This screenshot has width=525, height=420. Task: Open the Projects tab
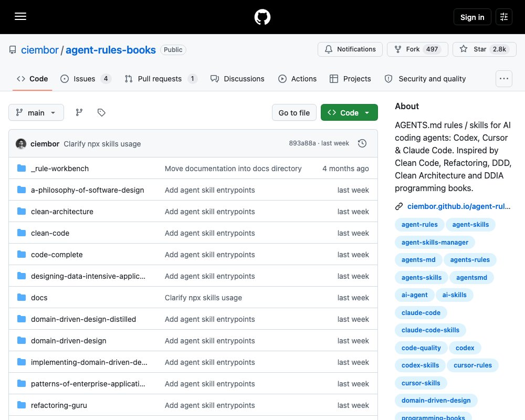click(x=350, y=79)
